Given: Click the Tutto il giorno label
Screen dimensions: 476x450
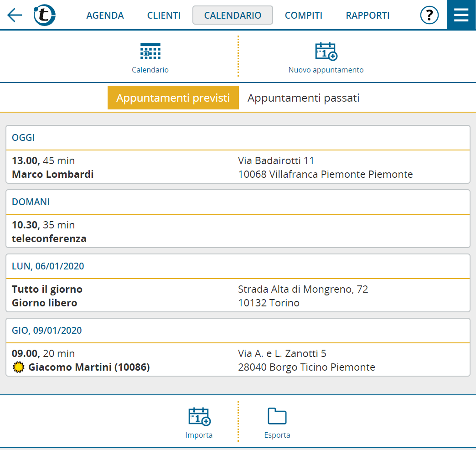Looking at the screenshot, I should click(x=47, y=290).
